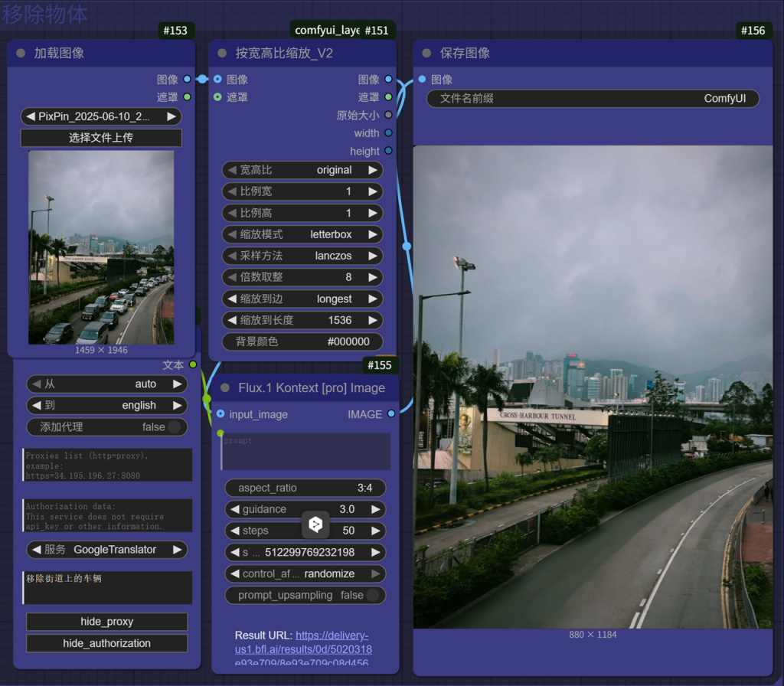Open the 采样方法 lanczos selector
Viewport: 784px width, 686px height.
(302, 256)
